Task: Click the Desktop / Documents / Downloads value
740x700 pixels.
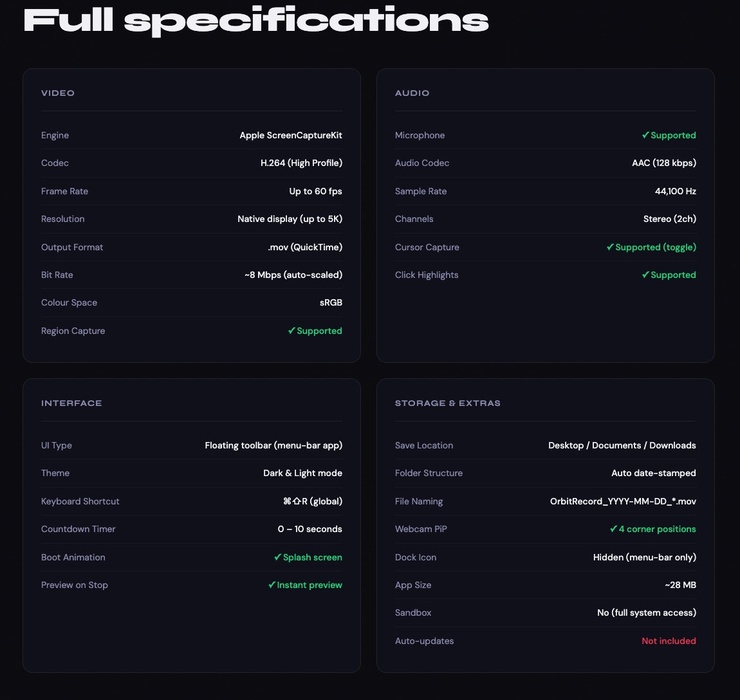Action: click(x=622, y=445)
